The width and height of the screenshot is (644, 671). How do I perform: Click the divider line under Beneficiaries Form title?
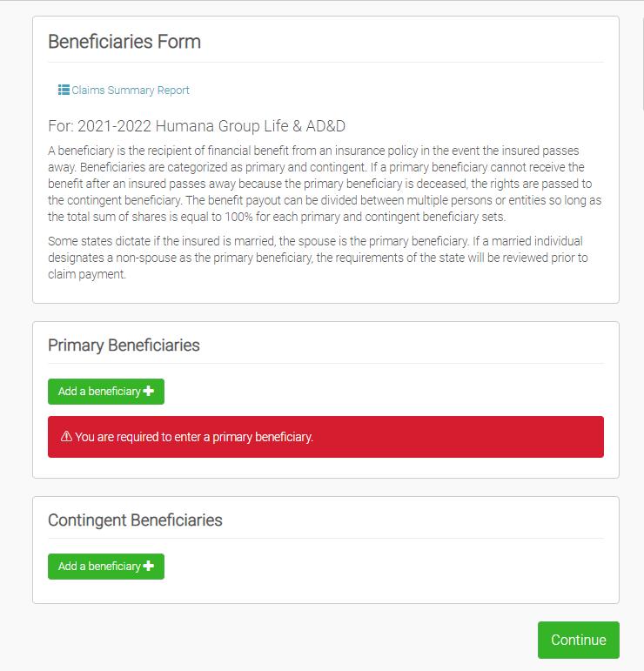tap(325, 63)
